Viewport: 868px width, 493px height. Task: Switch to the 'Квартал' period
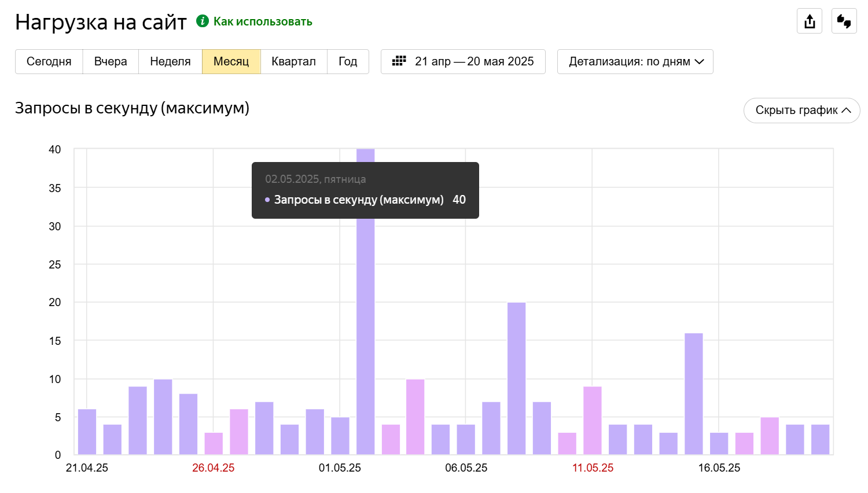click(x=293, y=61)
